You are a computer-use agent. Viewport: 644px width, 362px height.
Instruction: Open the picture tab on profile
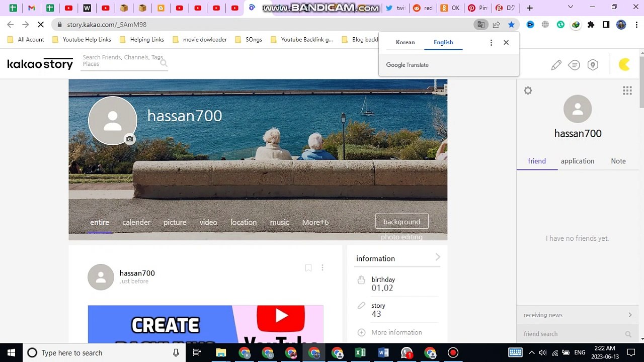point(175,222)
